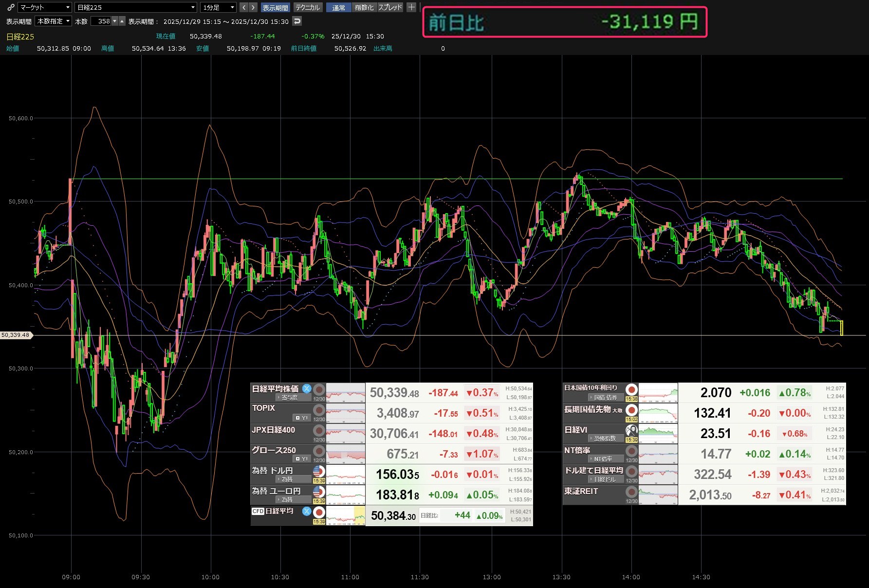The width and height of the screenshot is (869, 588).
Task: Click the US flag icon for 為替 ドル円
Action: click(319, 471)
